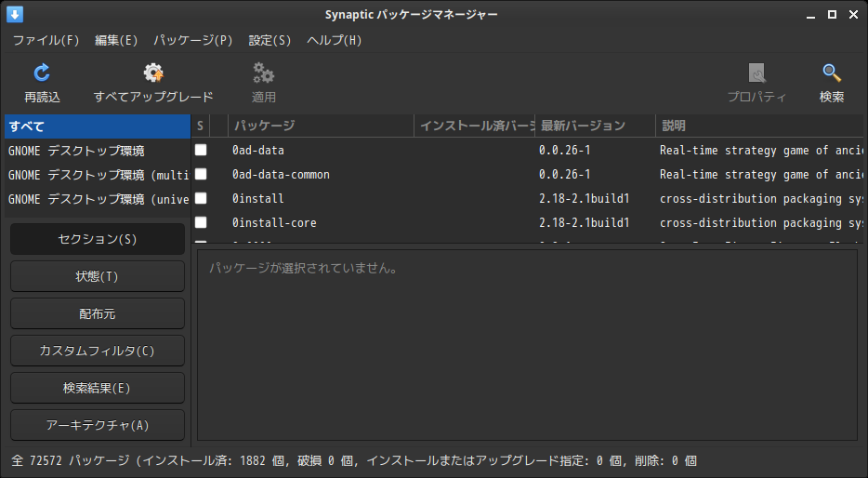
Task: Open the Search (検索) magnifier icon
Action: click(832, 73)
